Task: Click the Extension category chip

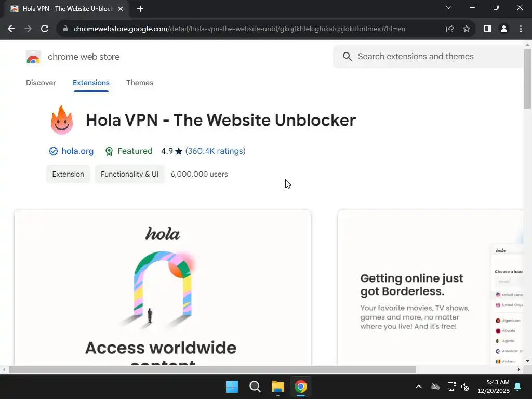Action: [x=68, y=174]
